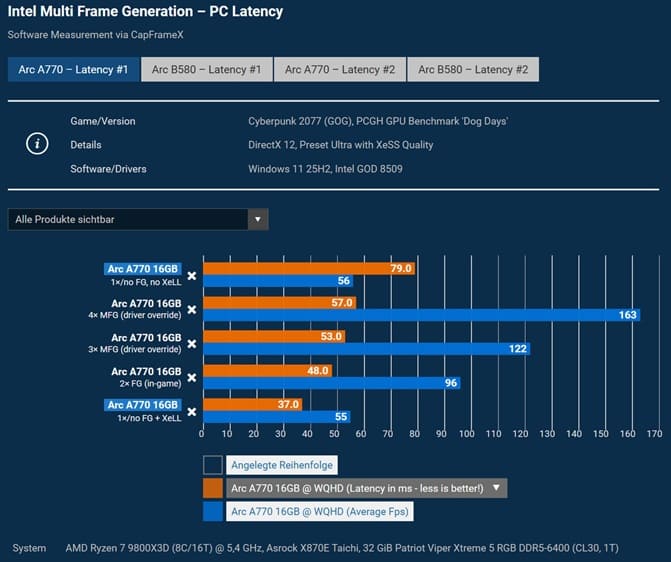Expand the Latency in ms legend dropdown arrow
This screenshot has width=671, height=562.
(497, 488)
